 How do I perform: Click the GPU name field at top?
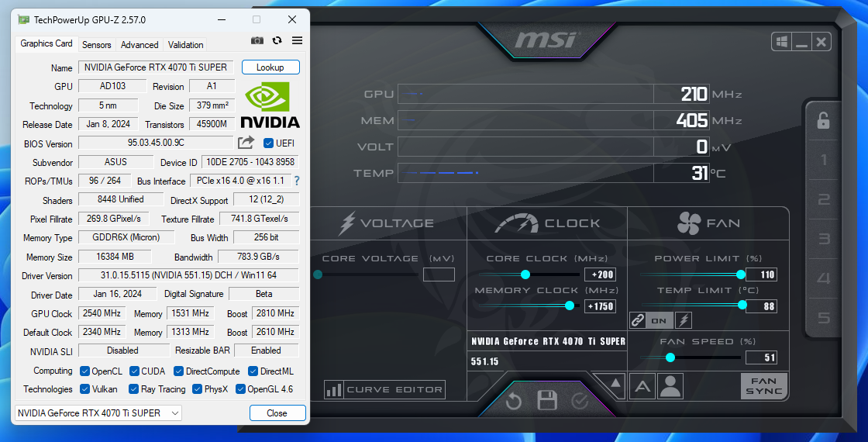(156, 67)
